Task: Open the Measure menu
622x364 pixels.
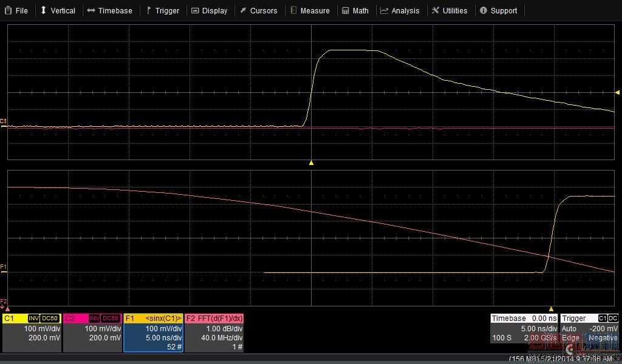Action: click(x=310, y=11)
